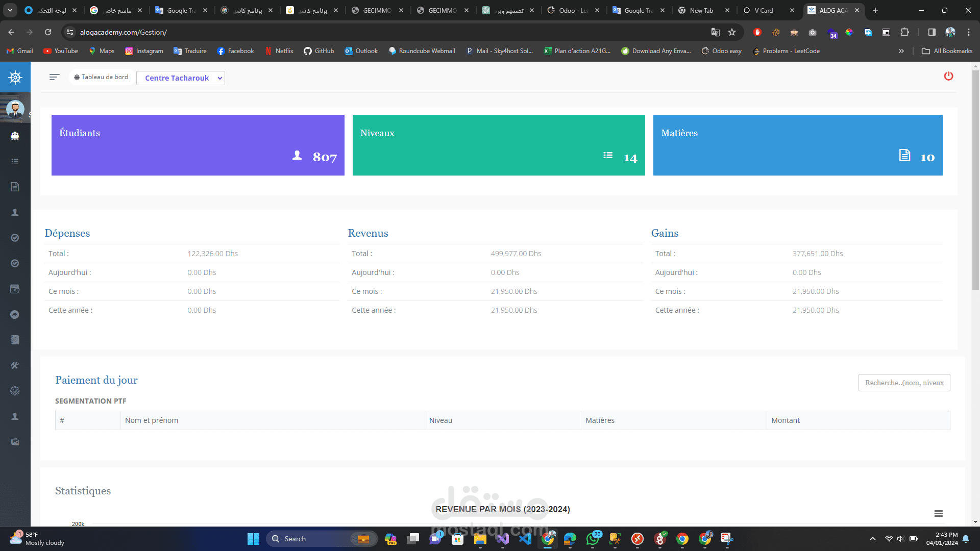Select the Dépenses total 122,326.00 Dhs value

pos(212,254)
